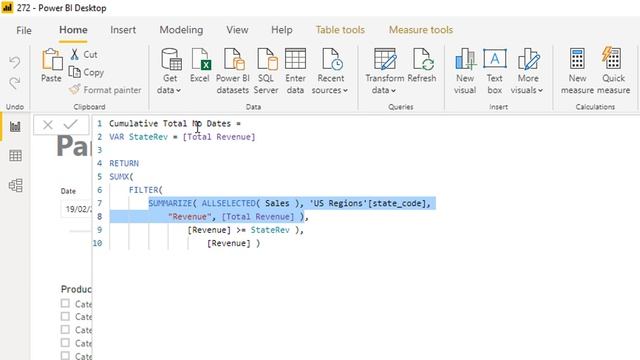Open the Help ribbon tab

coord(282,30)
